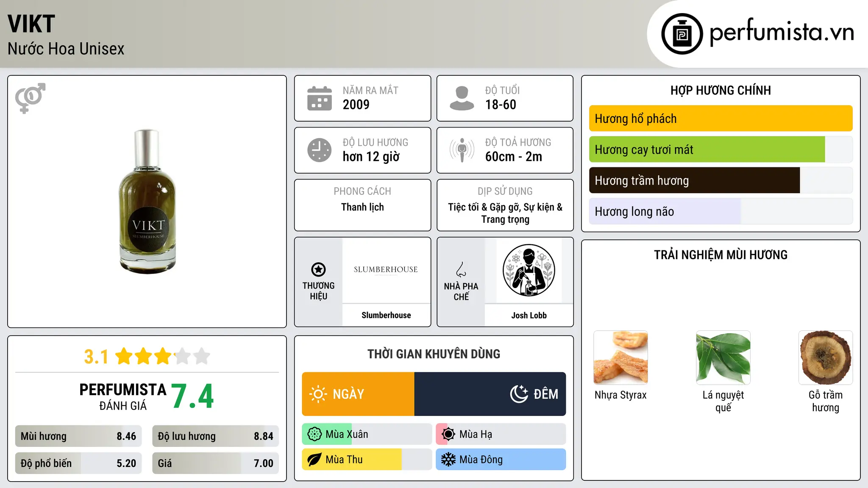The width and height of the screenshot is (868, 488).
Task: Click the leaf icon for Mùa Thu
Action: (314, 460)
